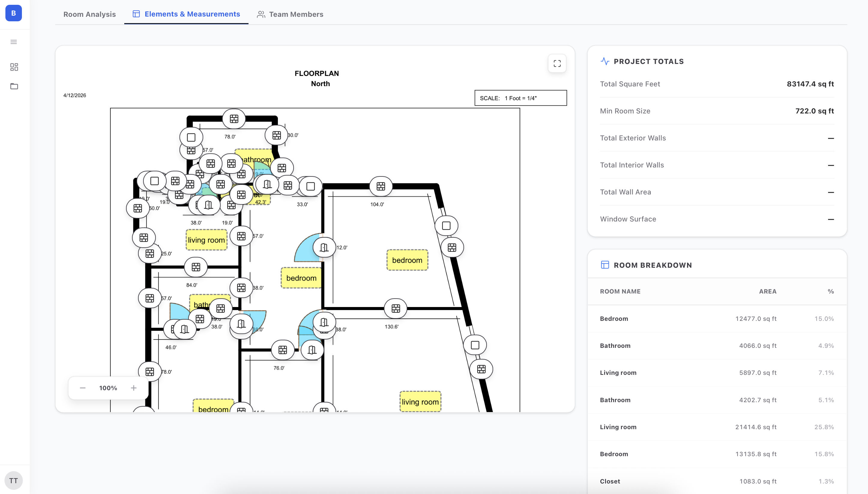Click the fullscreen expand icon on floorplan
868x494 pixels.
[557, 63]
